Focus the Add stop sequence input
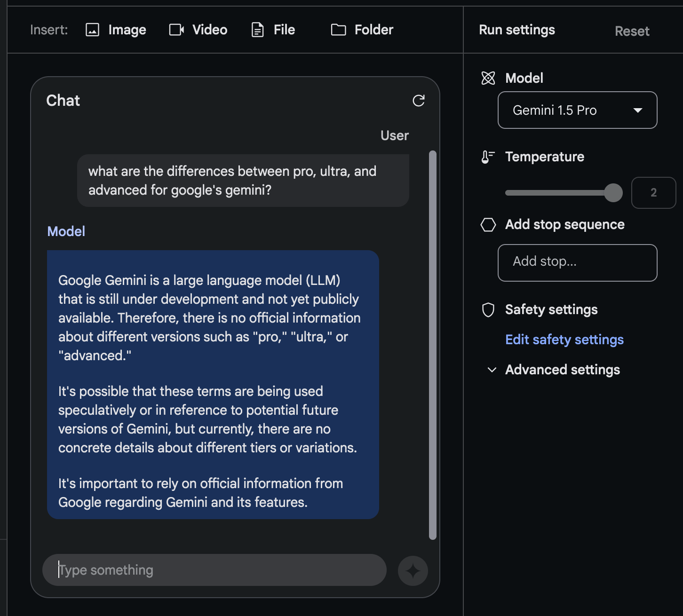The width and height of the screenshot is (683, 616). tap(577, 263)
